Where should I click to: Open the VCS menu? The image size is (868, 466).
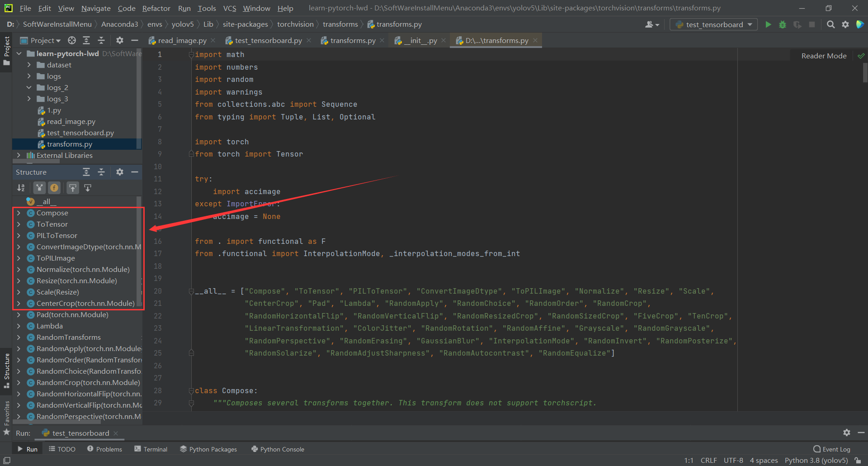point(230,8)
